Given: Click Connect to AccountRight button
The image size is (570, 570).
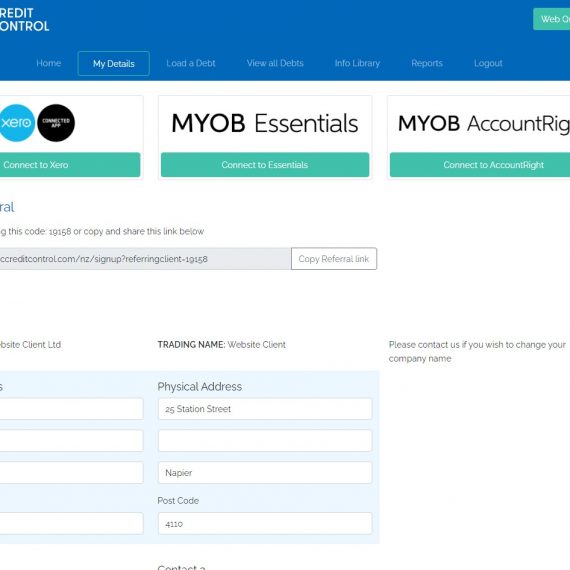Looking at the screenshot, I should coord(480,165).
